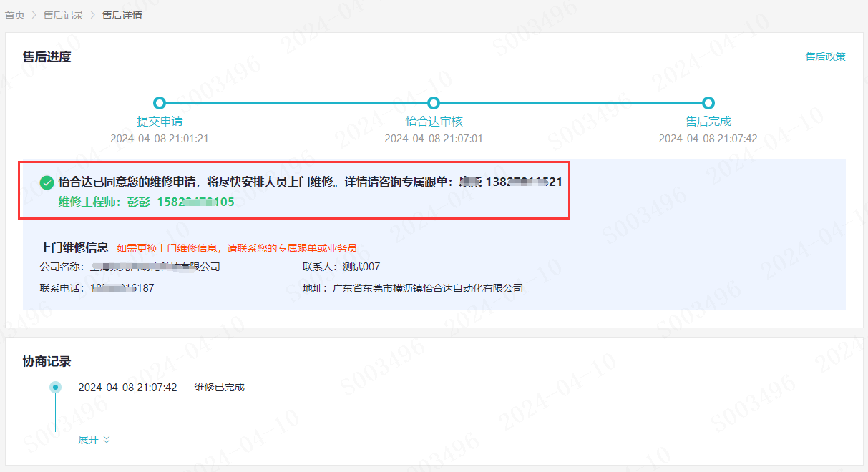Click the 售后进度 section heading

[47, 56]
